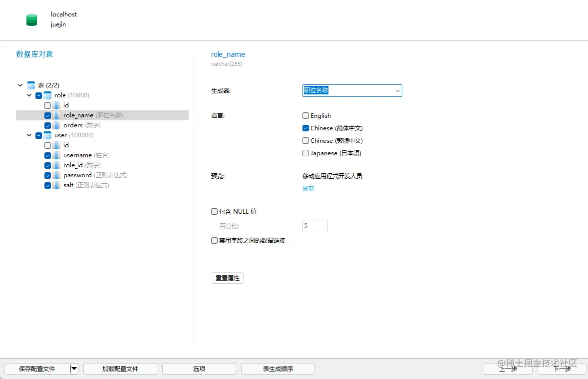Click the green database server icon
Image resolution: width=588 pixels, height=379 pixels.
click(31, 20)
